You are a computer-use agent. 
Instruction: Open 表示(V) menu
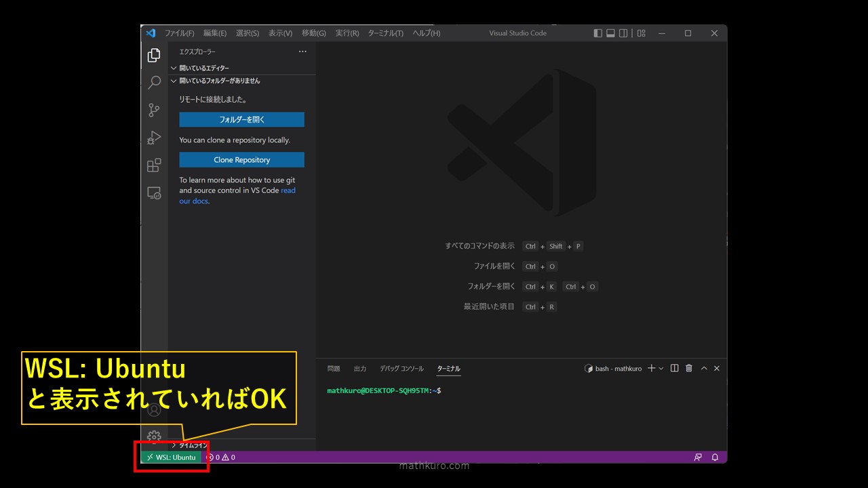coord(280,33)
